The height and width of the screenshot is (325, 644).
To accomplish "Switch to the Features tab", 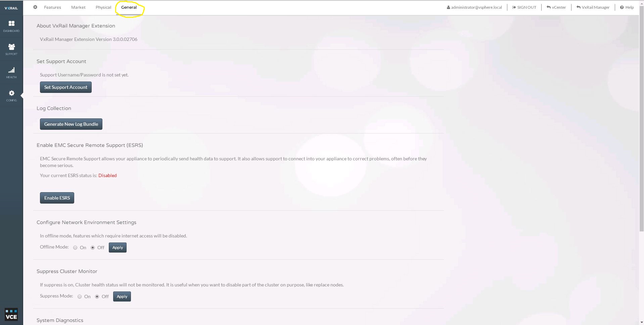I will (x=52, y=7).
